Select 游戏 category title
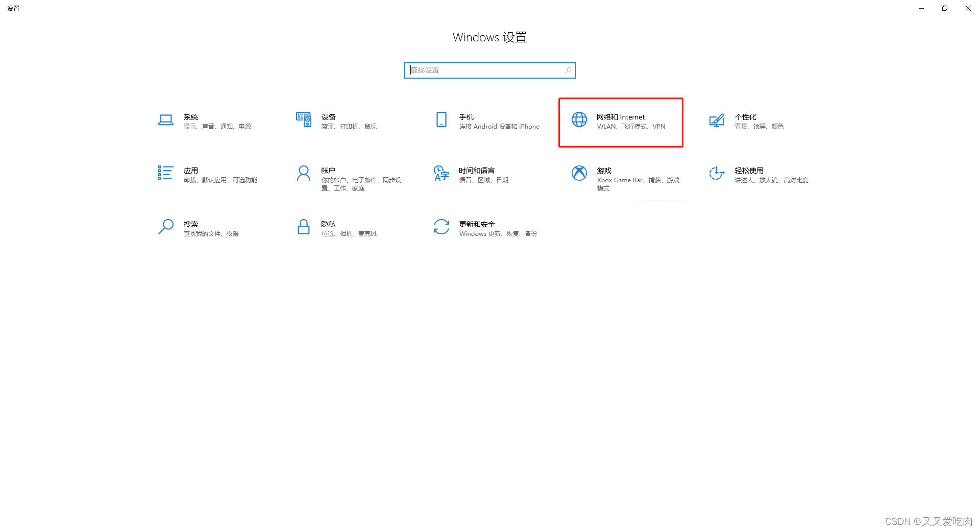 tap(604, 171)
